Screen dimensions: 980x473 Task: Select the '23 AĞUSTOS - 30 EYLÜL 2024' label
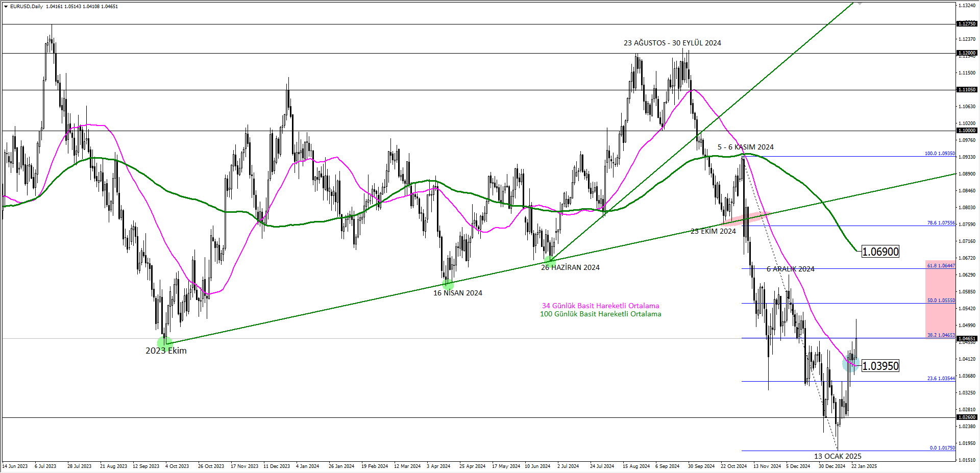[x=672, y=43]
